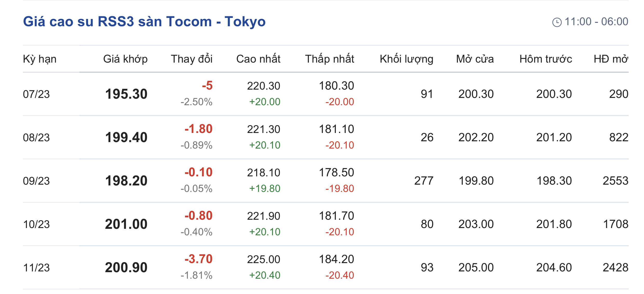Click the 201.00 matched price

pos(126,224)
